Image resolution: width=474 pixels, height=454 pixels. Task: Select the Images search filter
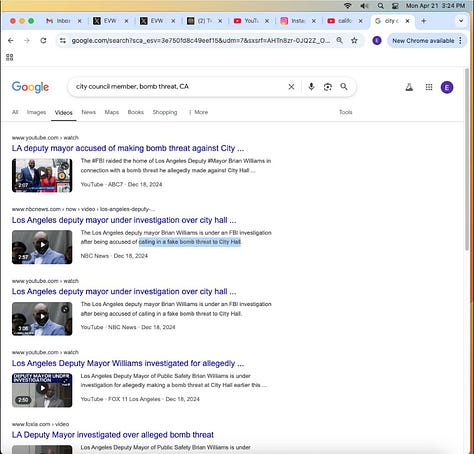tap(36, 112)
